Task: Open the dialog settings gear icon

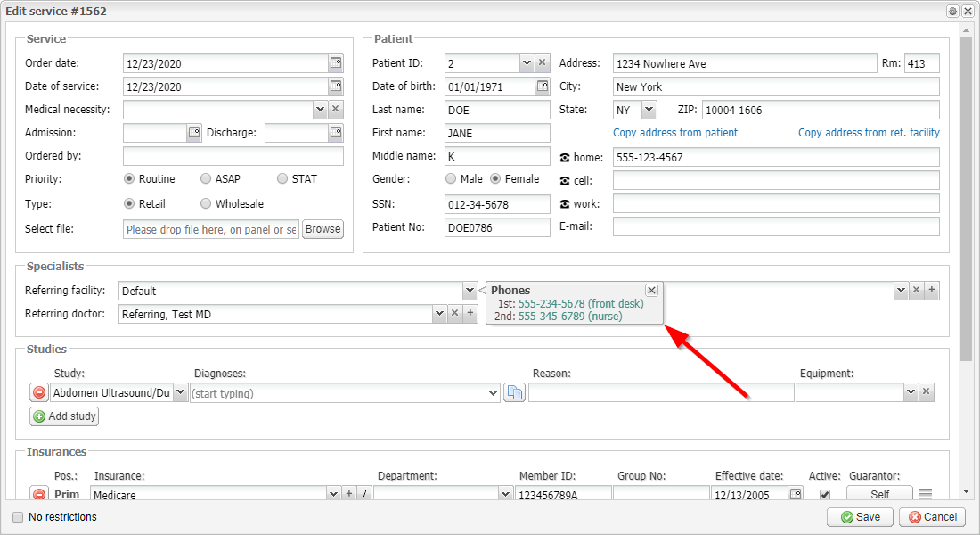Action: 952,12
